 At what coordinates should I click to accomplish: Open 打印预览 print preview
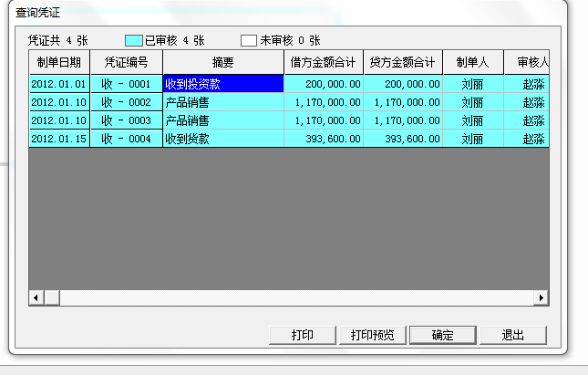372,335
